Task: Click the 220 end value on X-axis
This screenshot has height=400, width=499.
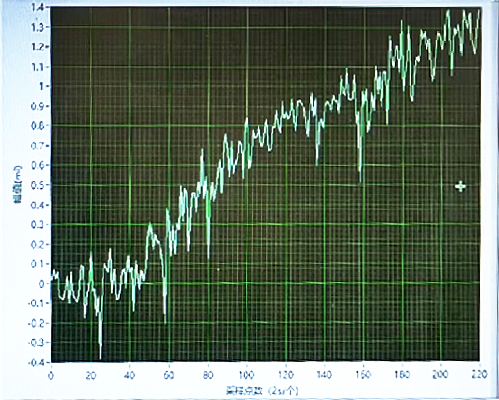Action: pyautogui.click(x=479, y=374)
